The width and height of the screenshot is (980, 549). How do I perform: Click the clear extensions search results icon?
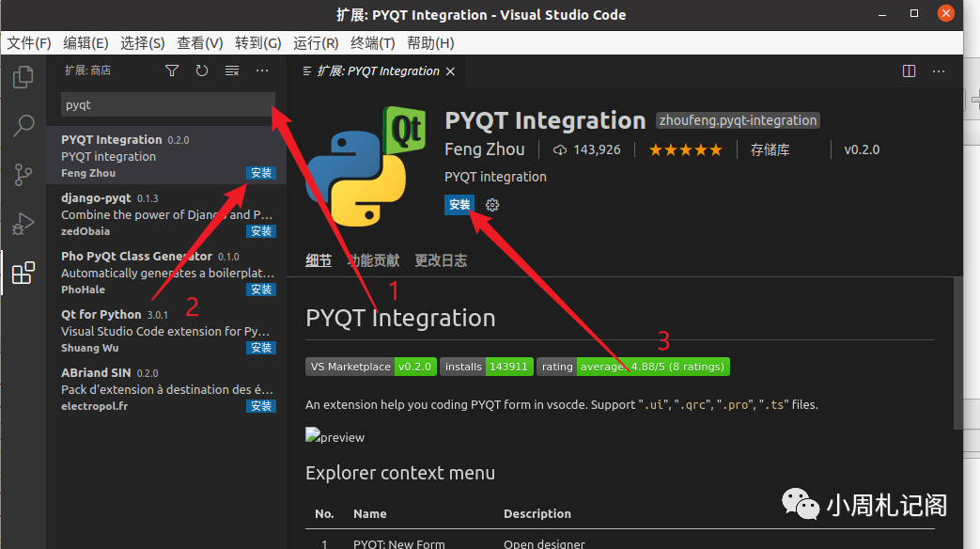coord(232,71)
